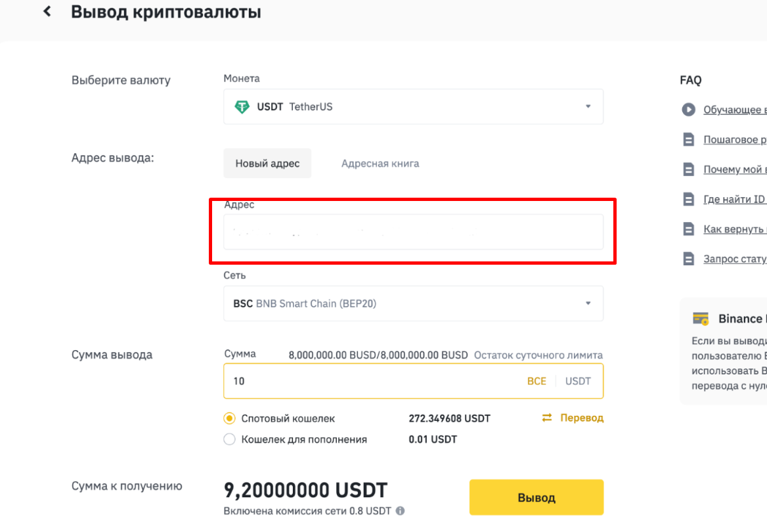Click the transfer arrows icon beside Перевод

click(547, 418)
